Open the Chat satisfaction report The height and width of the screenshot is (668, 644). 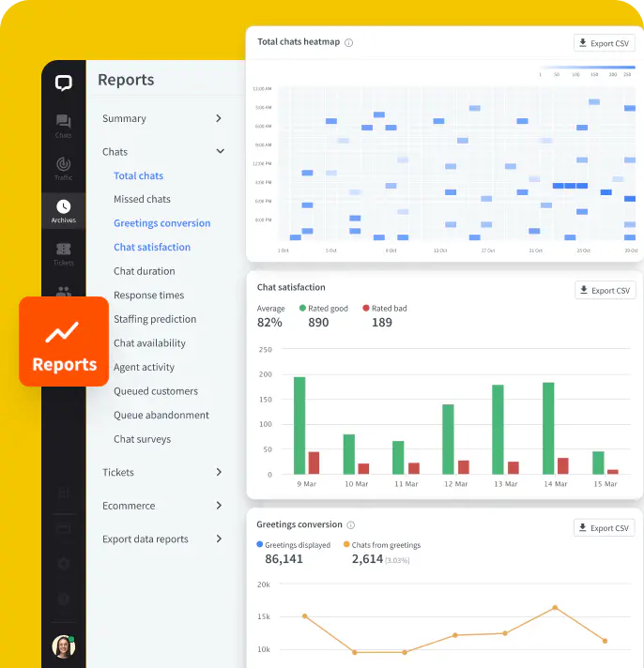152,247
